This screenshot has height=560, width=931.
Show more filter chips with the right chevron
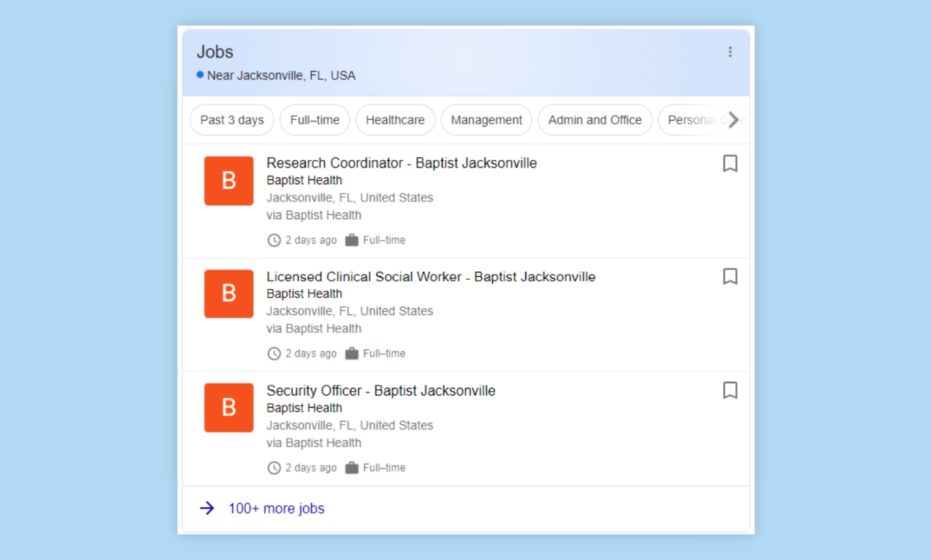734,120
